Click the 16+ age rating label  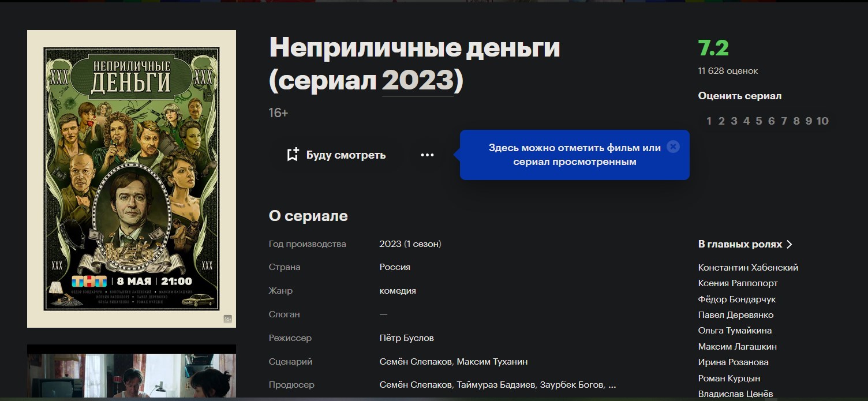click(278, 113)
